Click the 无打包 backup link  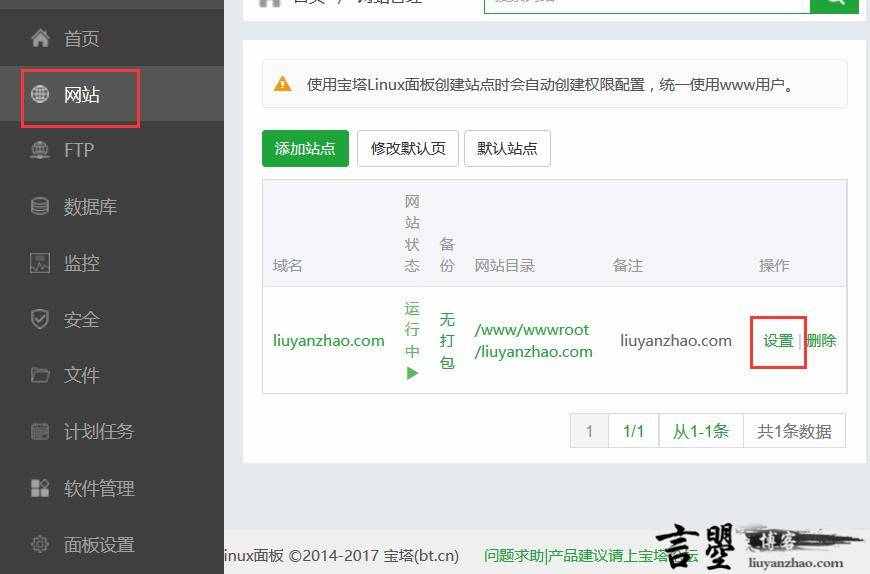click(x=447, y=341)
